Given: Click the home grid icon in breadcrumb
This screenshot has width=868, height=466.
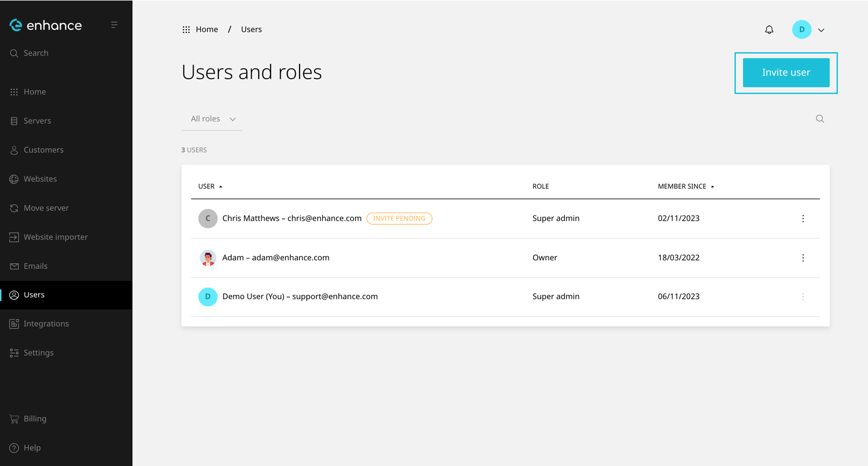Looking at the screenshot, I should pyautogui.click(x=186, y=30).
